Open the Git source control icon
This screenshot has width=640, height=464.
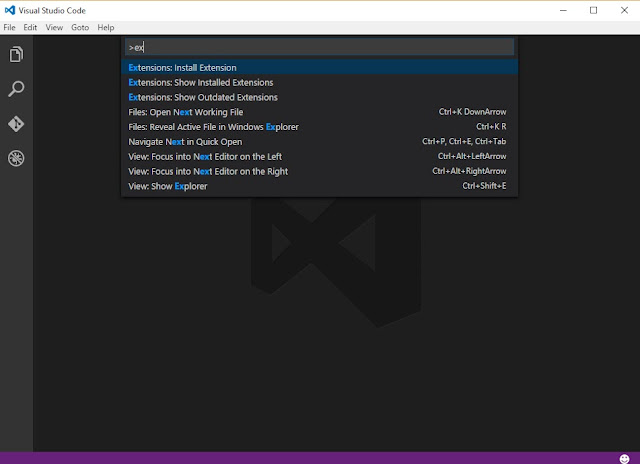pyautogui.click(x=16, y=124)
